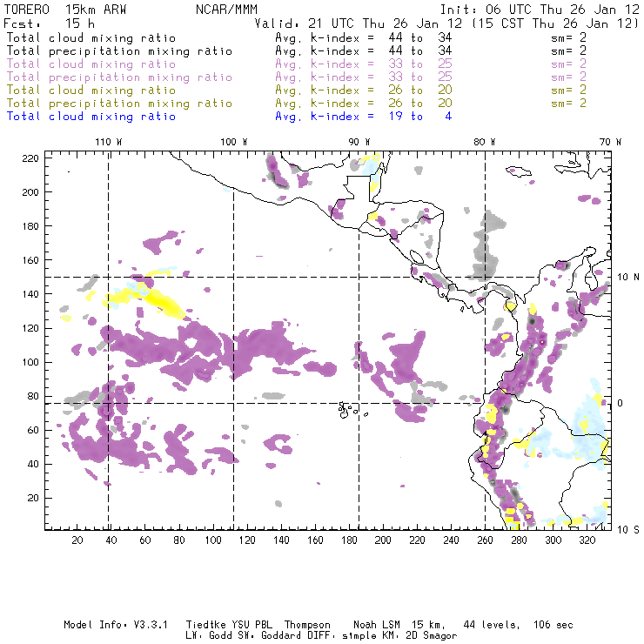Click blue 'Avg. k-index = 19 to 4' text

[364, 117]
